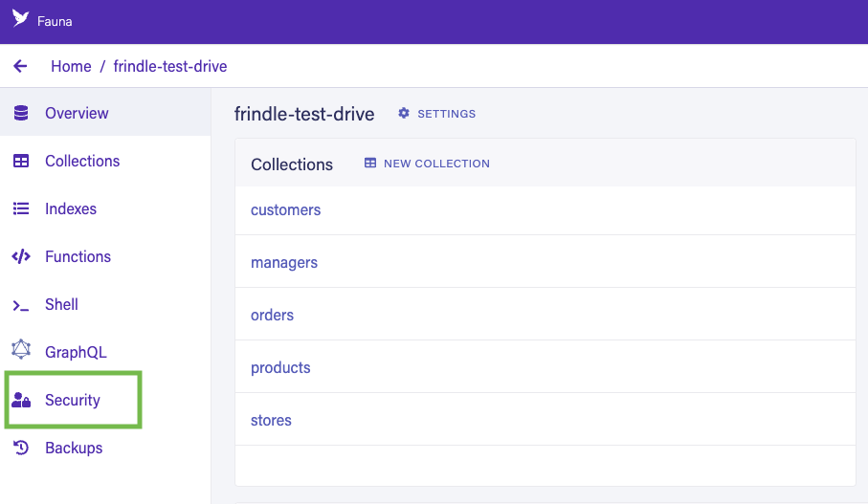
Task: Click the Shell terminal prompt icon
Action: tap(21, 305)
